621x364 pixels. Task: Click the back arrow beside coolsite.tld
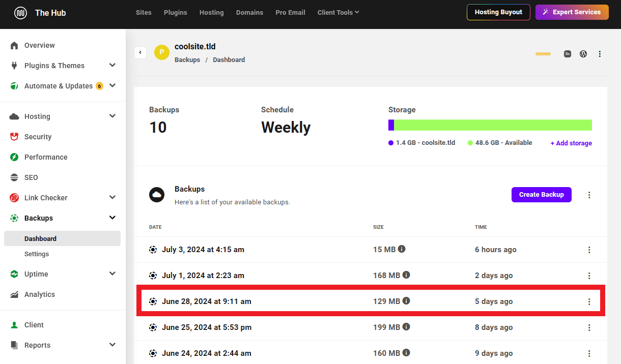140,52
